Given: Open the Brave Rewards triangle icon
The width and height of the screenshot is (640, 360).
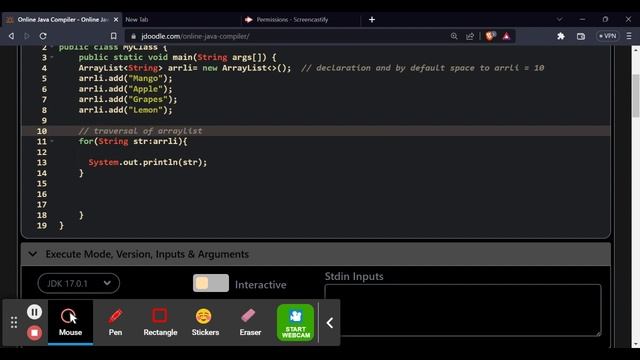Looking at the screenshot, I should tap(506, 36).
